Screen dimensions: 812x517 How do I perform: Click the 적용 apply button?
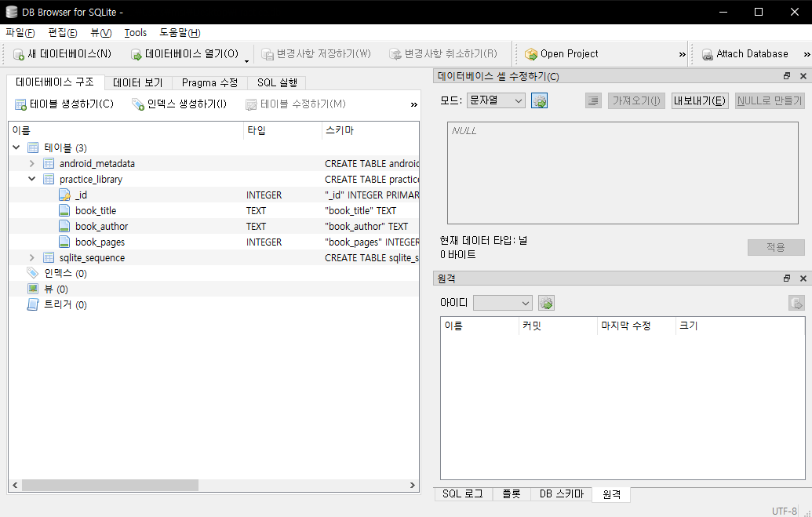[776, 248]
